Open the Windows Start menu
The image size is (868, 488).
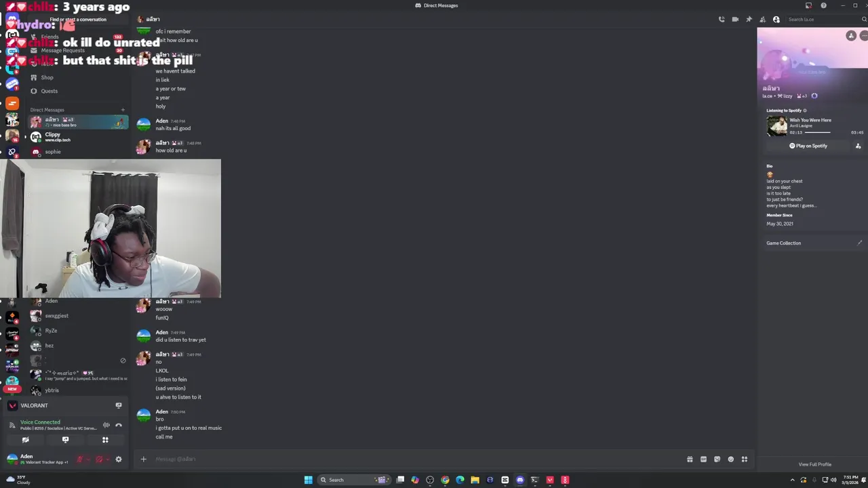[308, 480]
